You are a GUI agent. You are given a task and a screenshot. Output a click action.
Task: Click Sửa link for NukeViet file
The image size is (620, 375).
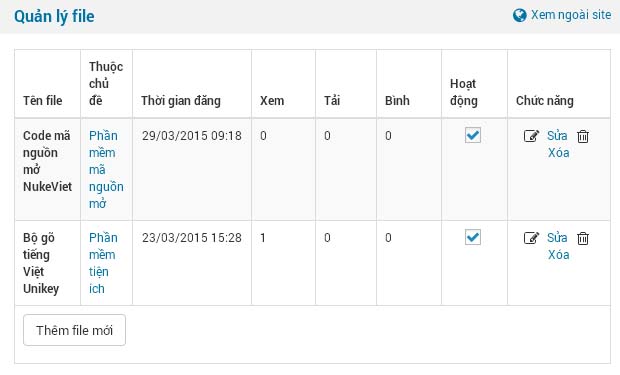557,136
